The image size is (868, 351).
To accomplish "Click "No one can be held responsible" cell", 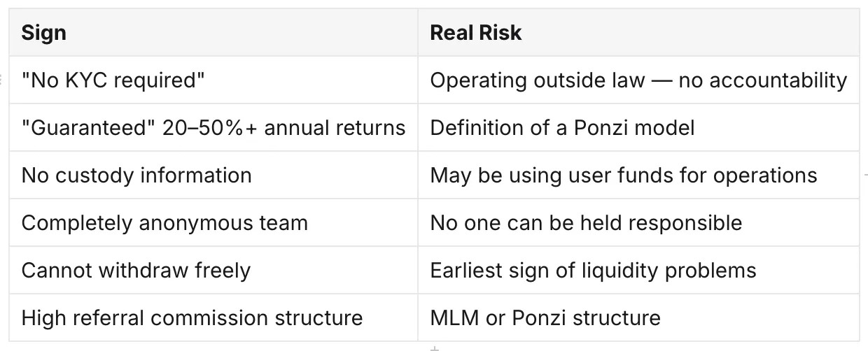I will [638, 223].
